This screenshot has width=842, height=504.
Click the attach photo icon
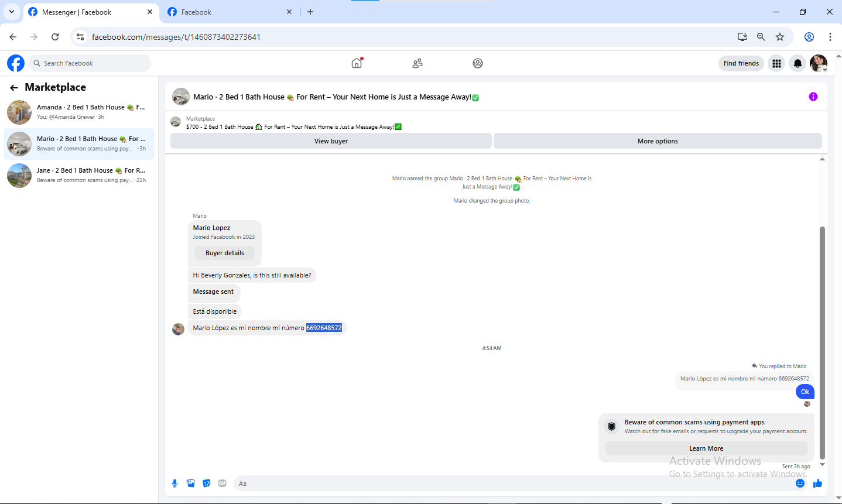[x=190, y=484]
